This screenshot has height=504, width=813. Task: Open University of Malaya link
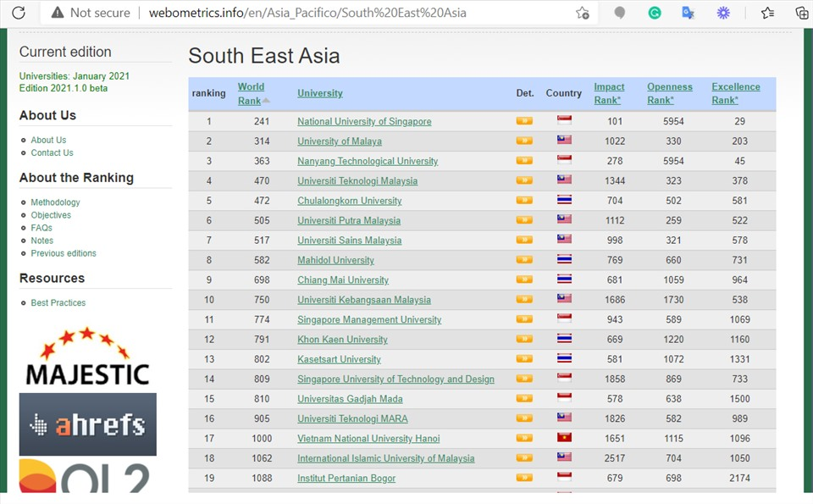[339, 141]
